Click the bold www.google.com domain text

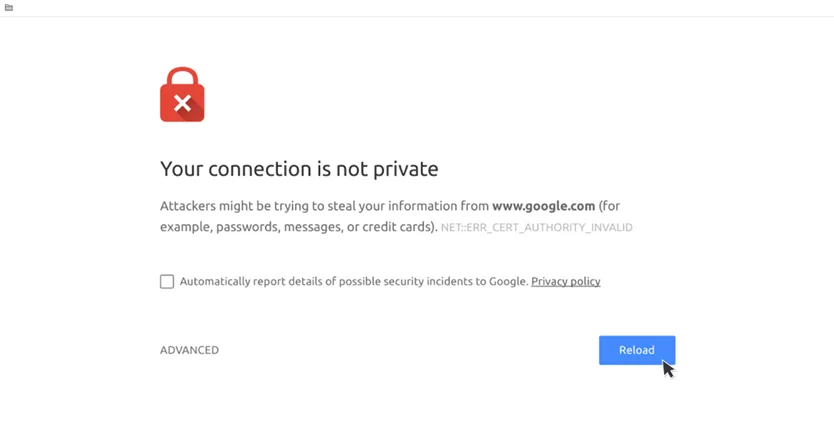click(543, 206)
